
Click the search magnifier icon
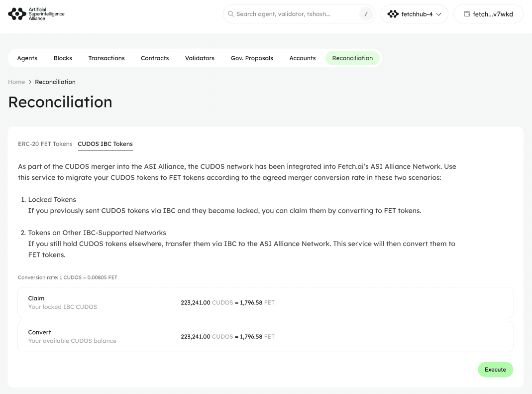[x=230, y=14]
